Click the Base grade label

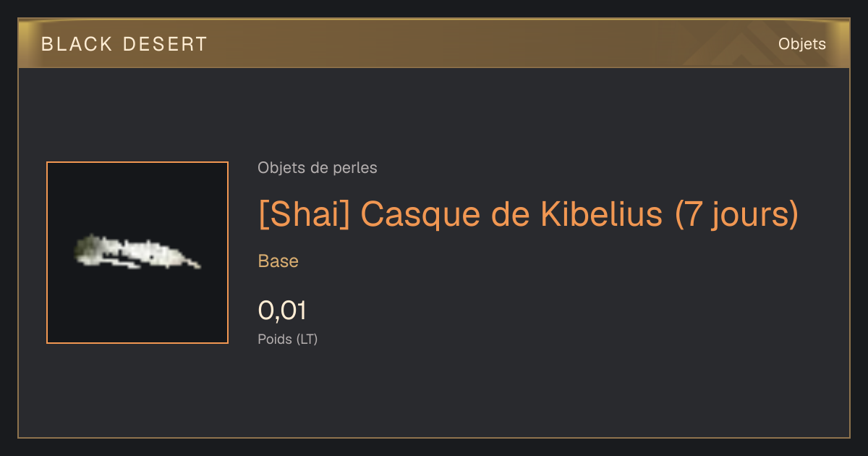278,261
